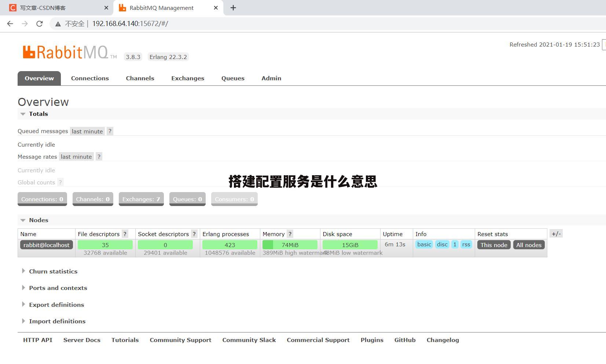Open the Queued messages last minute selector
Image resolution: width=606 pixels, height=364 pixels.
87,131
